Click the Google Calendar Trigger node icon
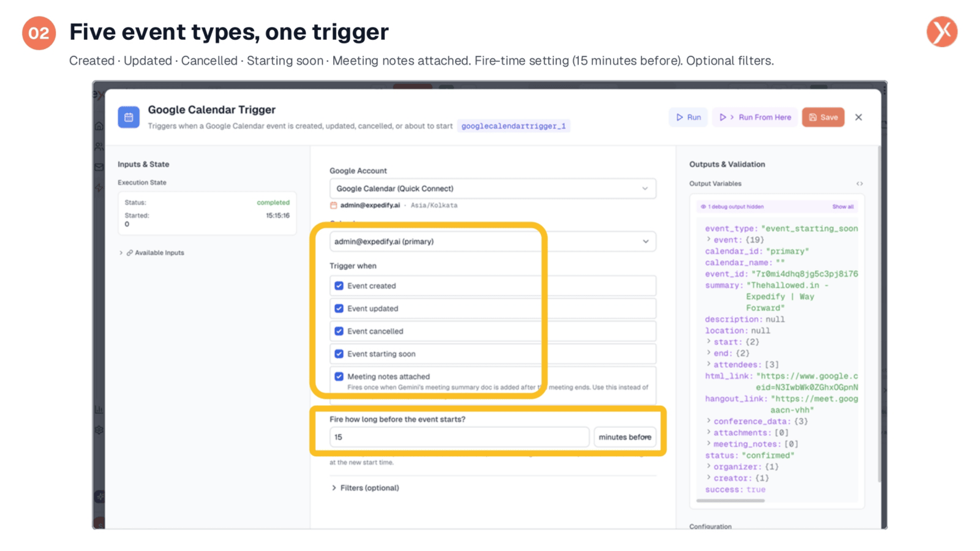 click(129, 117)
